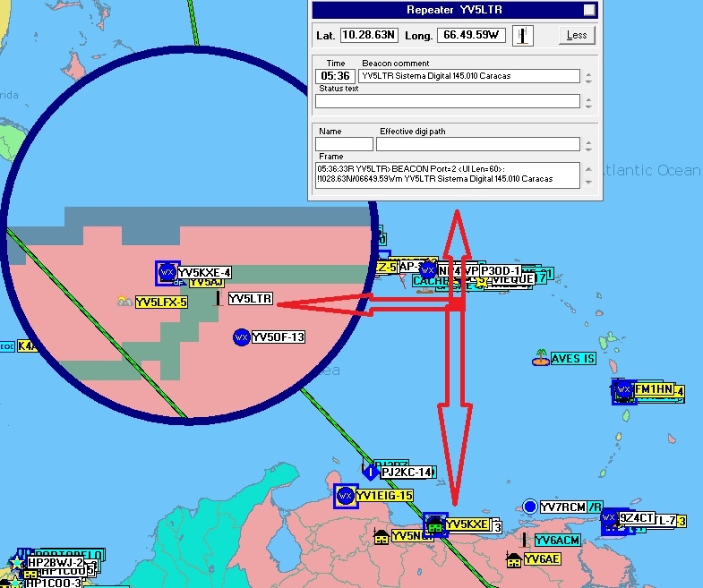Click the Status text field

tap(447, 101)
